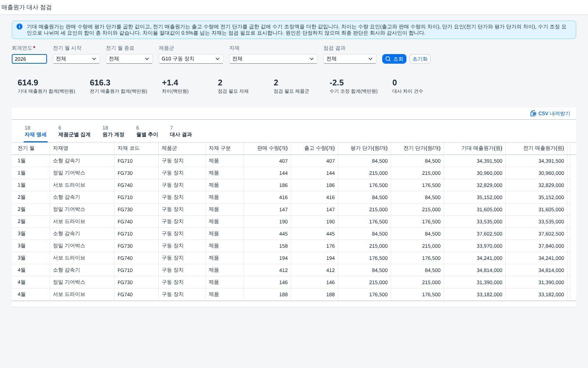
Task: Click the 기대 매출원가(원) column header
Action: tap(474, 148)
